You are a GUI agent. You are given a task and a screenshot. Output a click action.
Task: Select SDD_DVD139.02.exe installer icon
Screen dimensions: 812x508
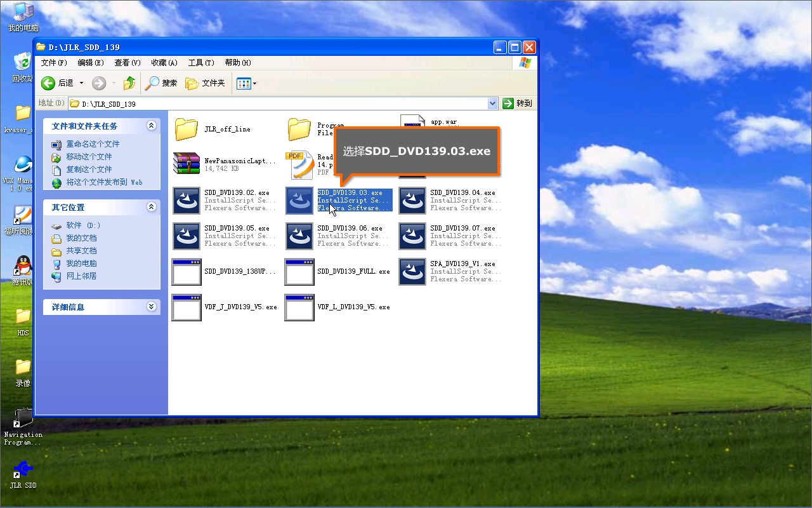point(187,200)
